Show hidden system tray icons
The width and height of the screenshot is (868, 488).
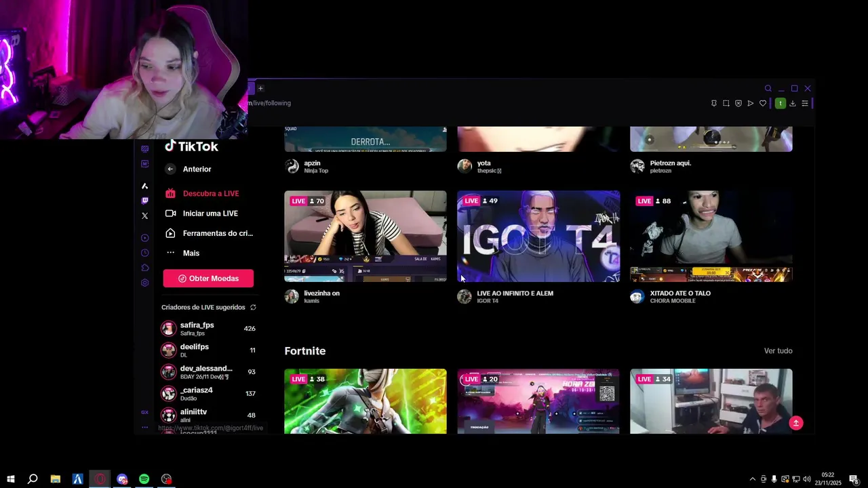click(x=752, y=479)
